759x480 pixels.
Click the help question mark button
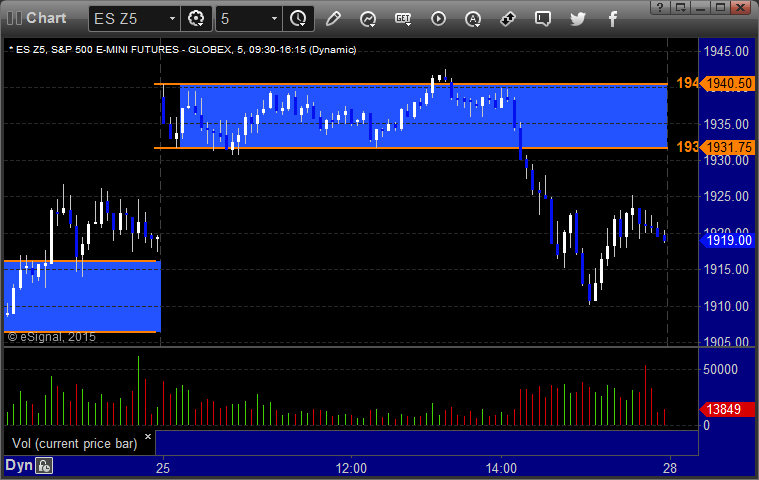tap(660, 7)
